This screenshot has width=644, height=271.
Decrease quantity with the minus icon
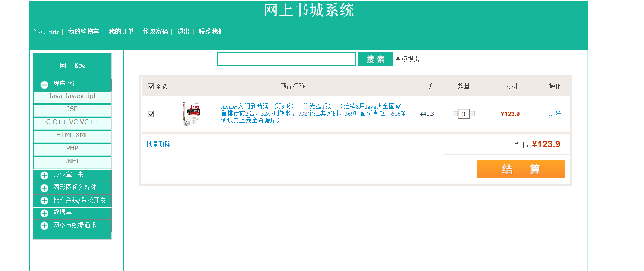coord(455,114)
